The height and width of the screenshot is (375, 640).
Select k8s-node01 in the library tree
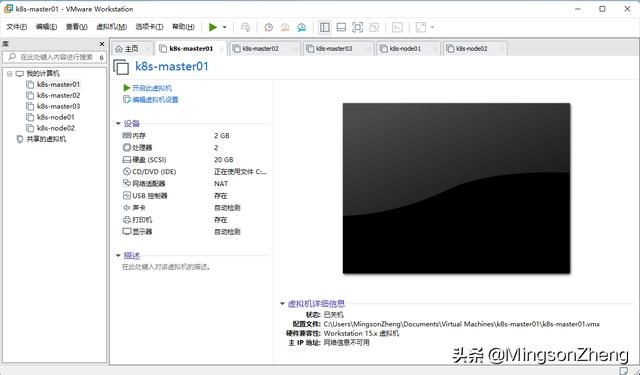pyautogui.click(x=56, y=117)
